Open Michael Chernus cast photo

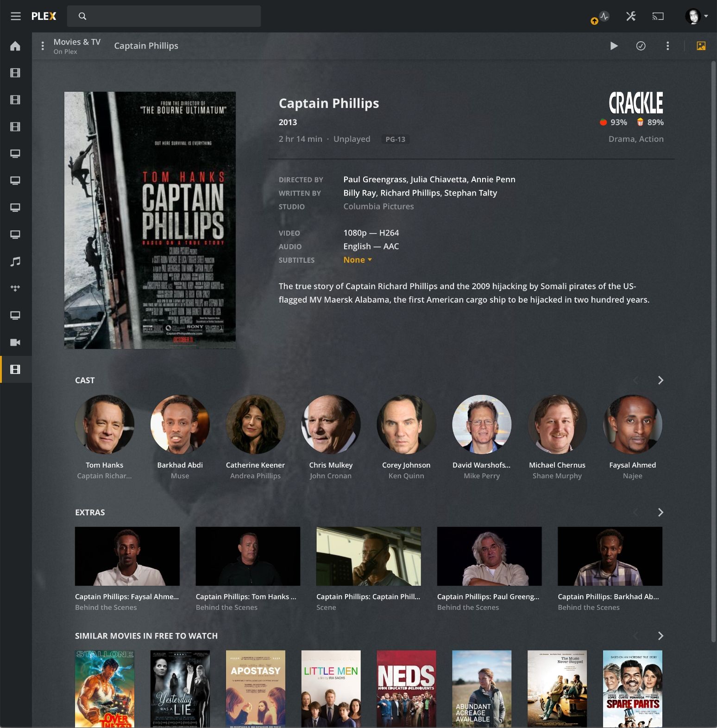coord(557,424)
